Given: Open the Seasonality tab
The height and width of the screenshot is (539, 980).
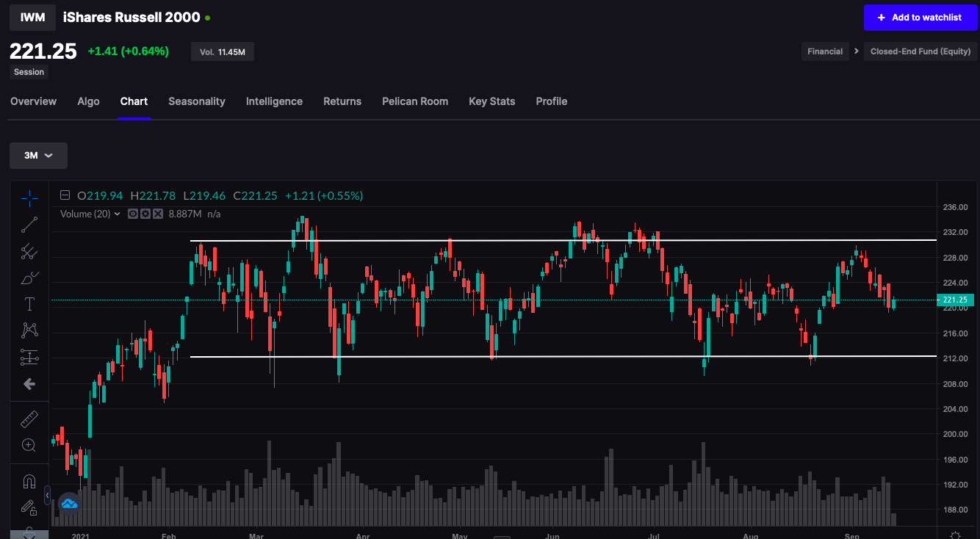Looking at the screenshot, I should (x=197, y=101).
